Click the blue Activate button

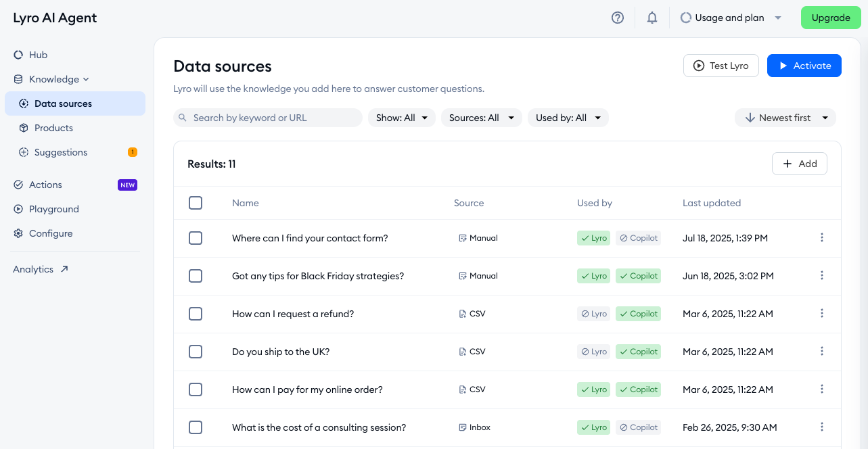click(x=804, y=66)
